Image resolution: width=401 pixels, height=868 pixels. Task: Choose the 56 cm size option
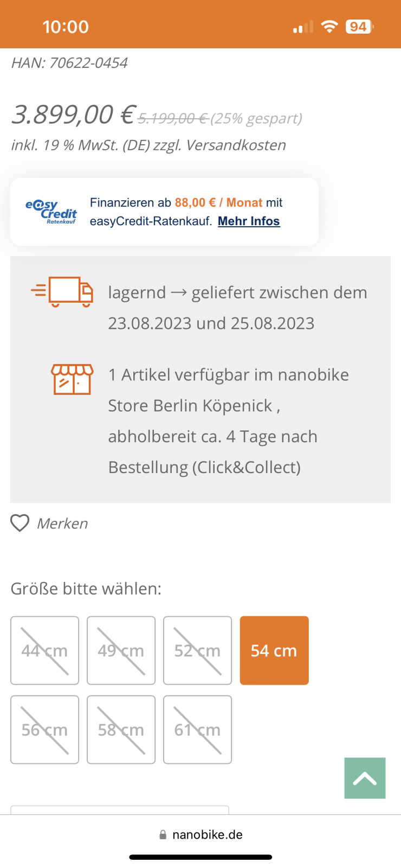(x=44, y=730)
